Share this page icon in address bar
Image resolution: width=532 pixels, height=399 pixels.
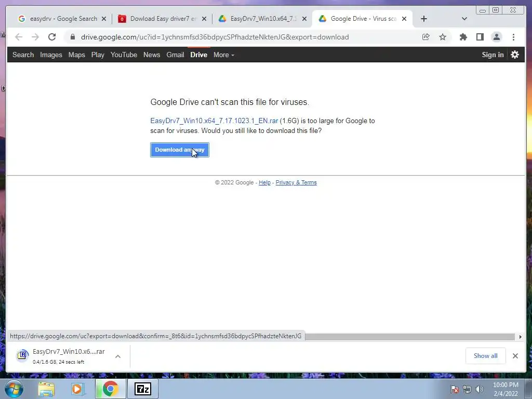click(x=426, y=37)
